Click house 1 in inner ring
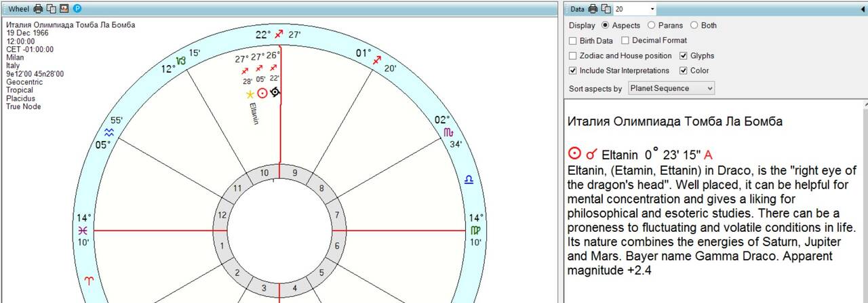Screen dimensions: 868x303 [222, 246]
